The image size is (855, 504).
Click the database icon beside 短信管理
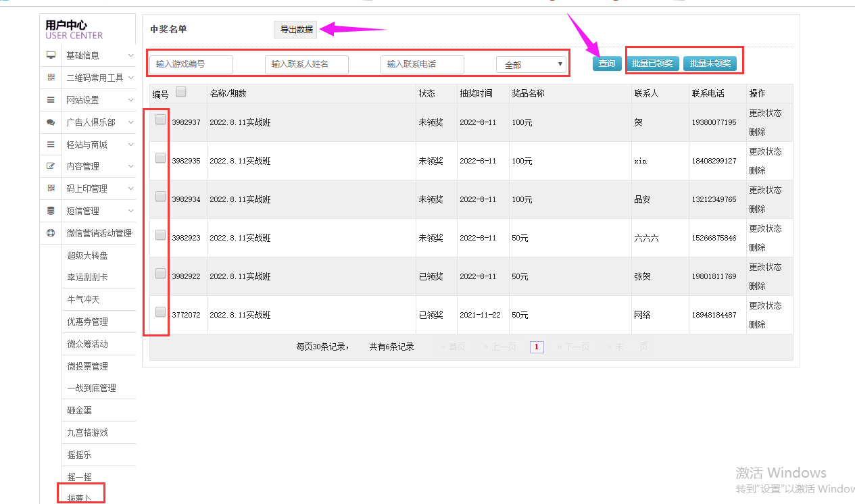(x=51, y=211)
